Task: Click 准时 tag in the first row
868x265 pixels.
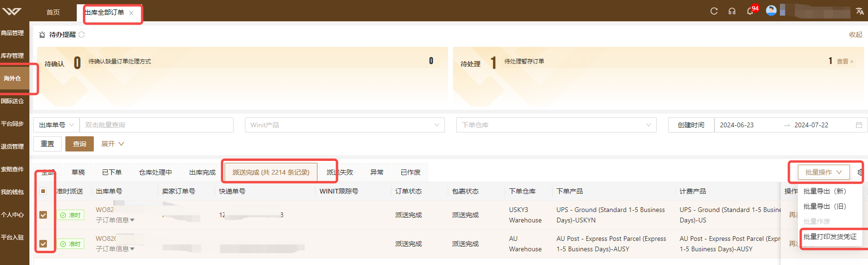Action: (x=71, y=215)
